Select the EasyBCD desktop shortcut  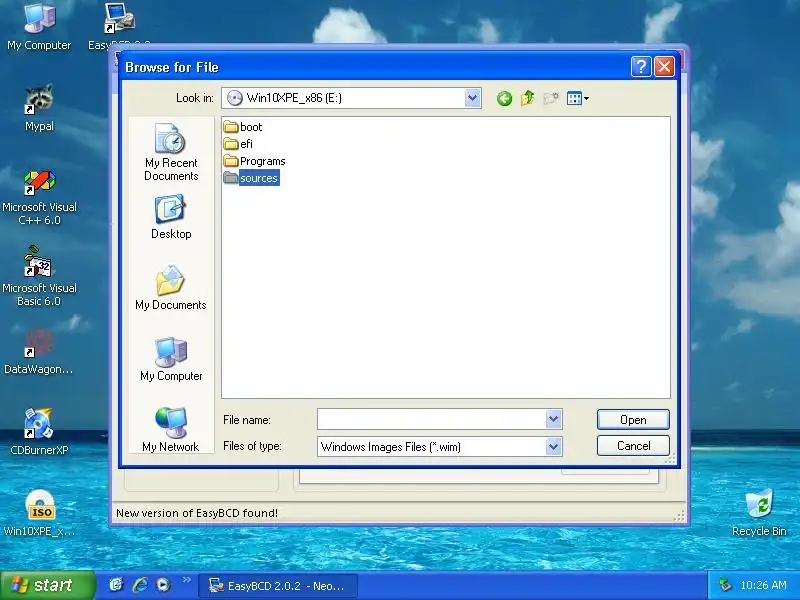119,26
